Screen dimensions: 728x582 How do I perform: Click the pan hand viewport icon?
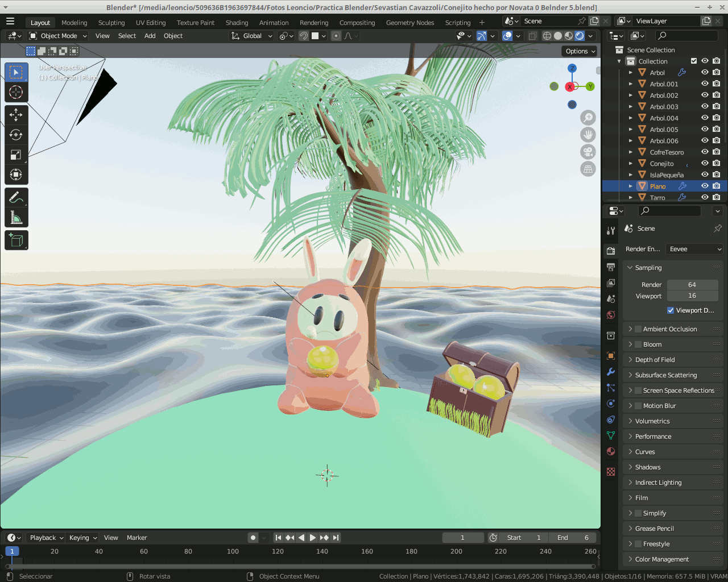pyautogui.click(x=588, y=135)
